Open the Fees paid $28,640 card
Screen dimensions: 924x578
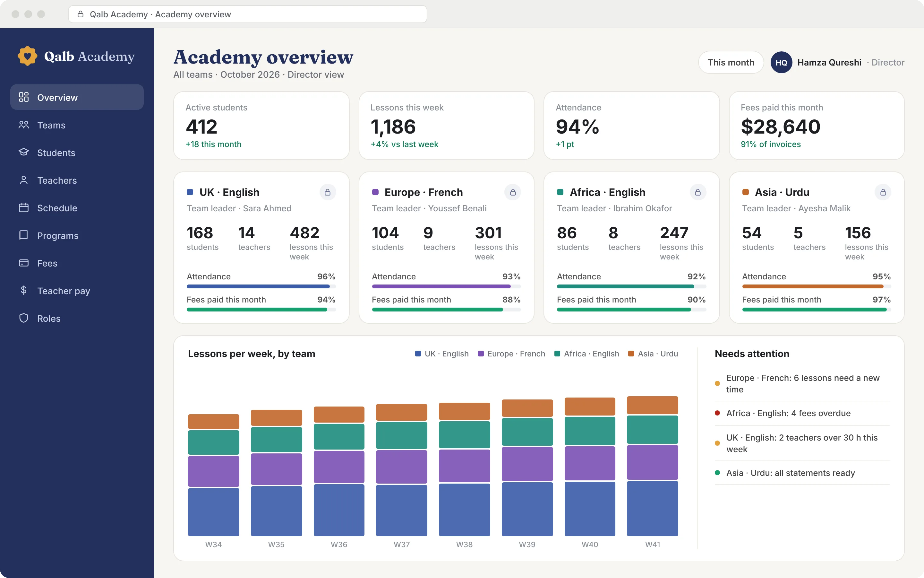pos(817,125)
